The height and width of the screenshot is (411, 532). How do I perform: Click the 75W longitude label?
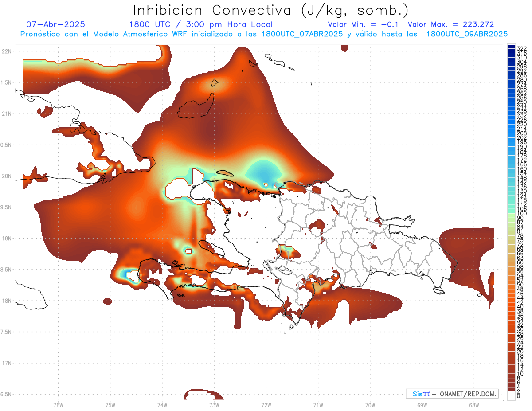click(x=110, y=405)
